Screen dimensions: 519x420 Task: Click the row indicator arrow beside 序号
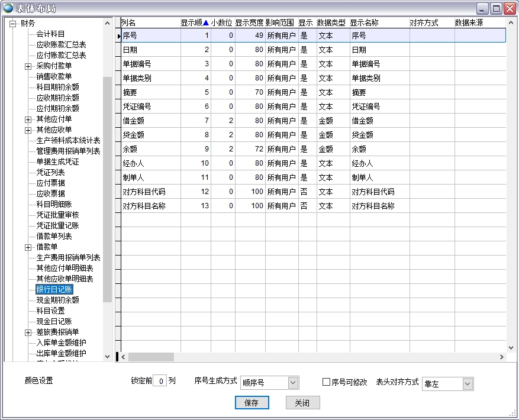pyautogui.click(x=118, y=35)
